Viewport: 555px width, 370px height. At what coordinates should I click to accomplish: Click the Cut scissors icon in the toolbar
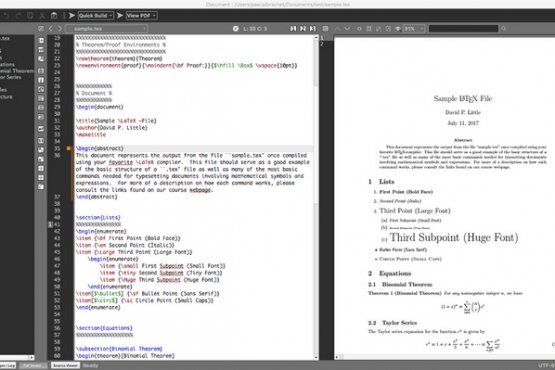click(x=42, y=16)
